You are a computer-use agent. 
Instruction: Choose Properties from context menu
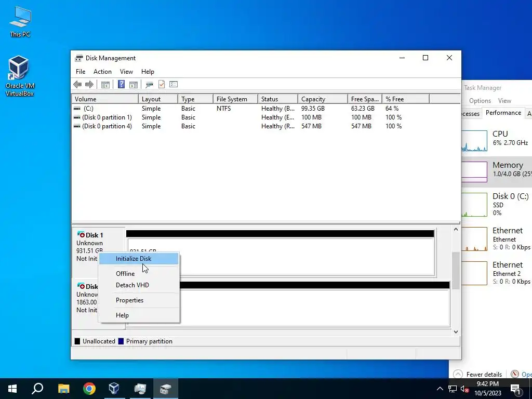(x=139, y=300)
